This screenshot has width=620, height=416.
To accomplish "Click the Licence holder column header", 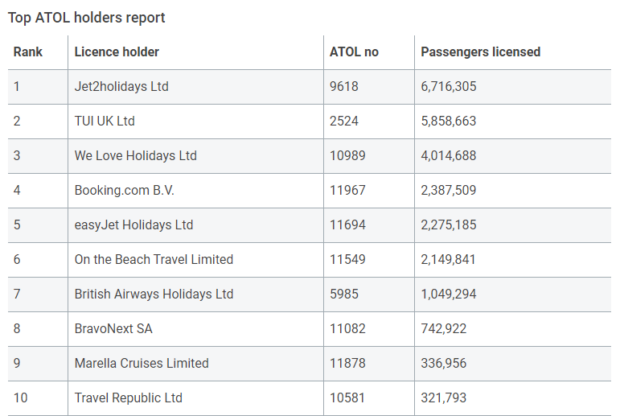I will (117, 52).
